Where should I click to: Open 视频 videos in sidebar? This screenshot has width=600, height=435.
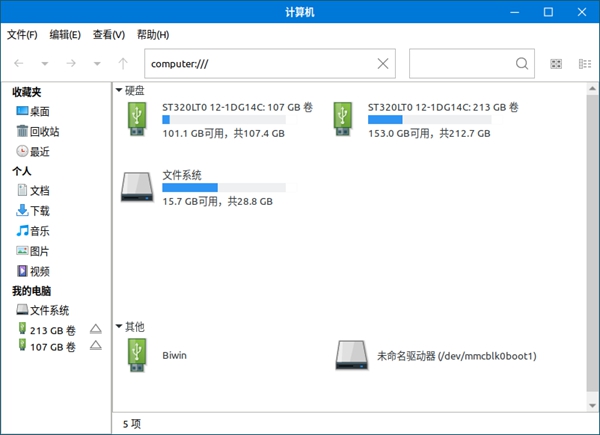pos(33,271)
